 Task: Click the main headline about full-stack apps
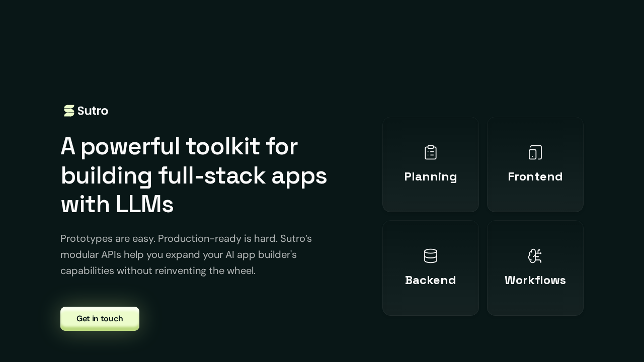click(194, 175)
